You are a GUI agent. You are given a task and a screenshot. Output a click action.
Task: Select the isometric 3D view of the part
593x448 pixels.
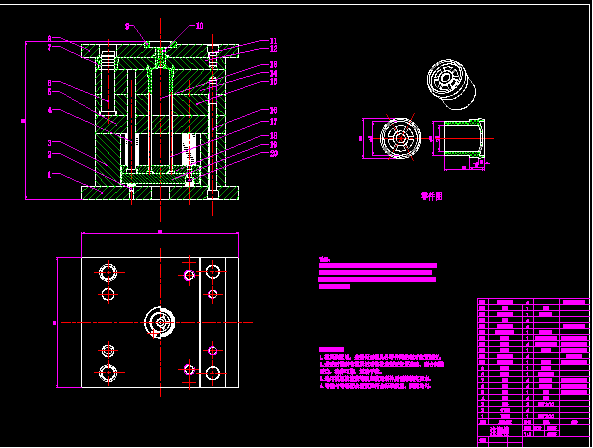pyautogui.click(x=452, y=84)
